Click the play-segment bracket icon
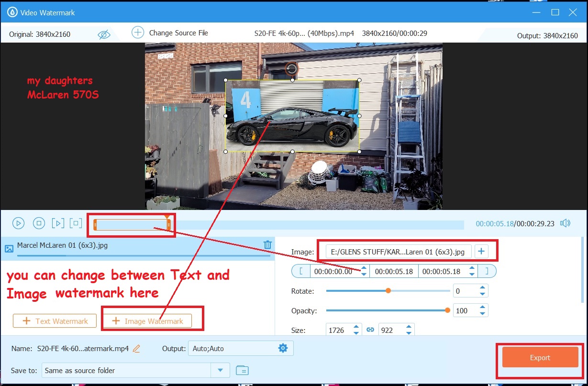588x386 pixels. coord(57,223)
